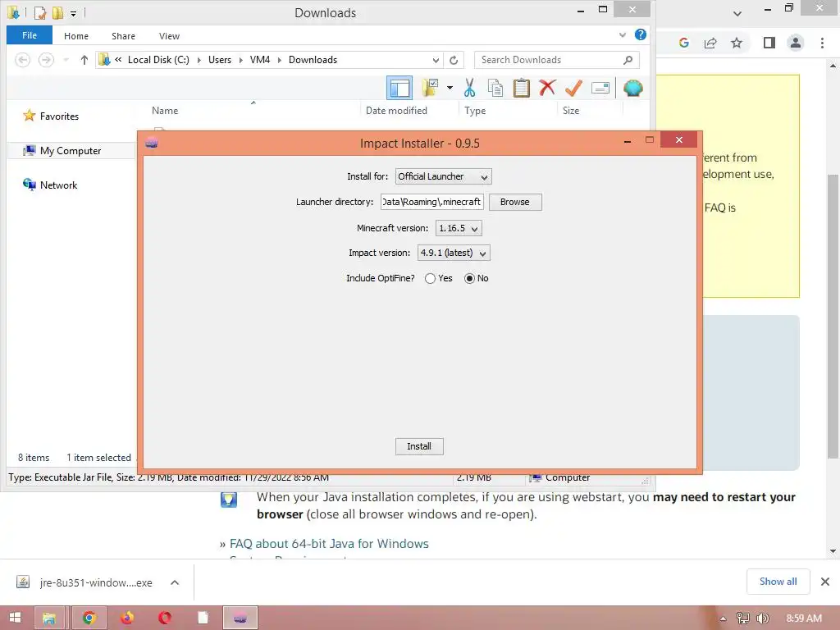
Task: Expand the address bar history dropdown
Action: point(436,60)
